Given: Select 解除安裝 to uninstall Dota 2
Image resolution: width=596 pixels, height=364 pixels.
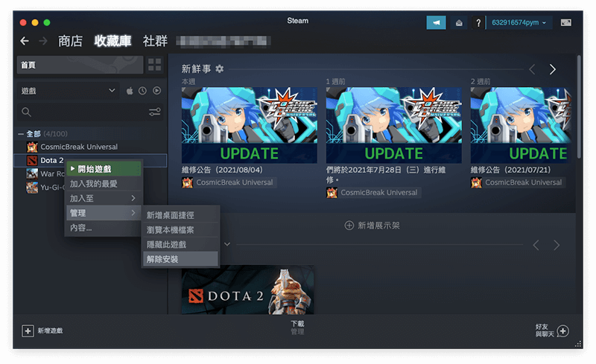Looking at the screenshot, I should coord(180,260).
